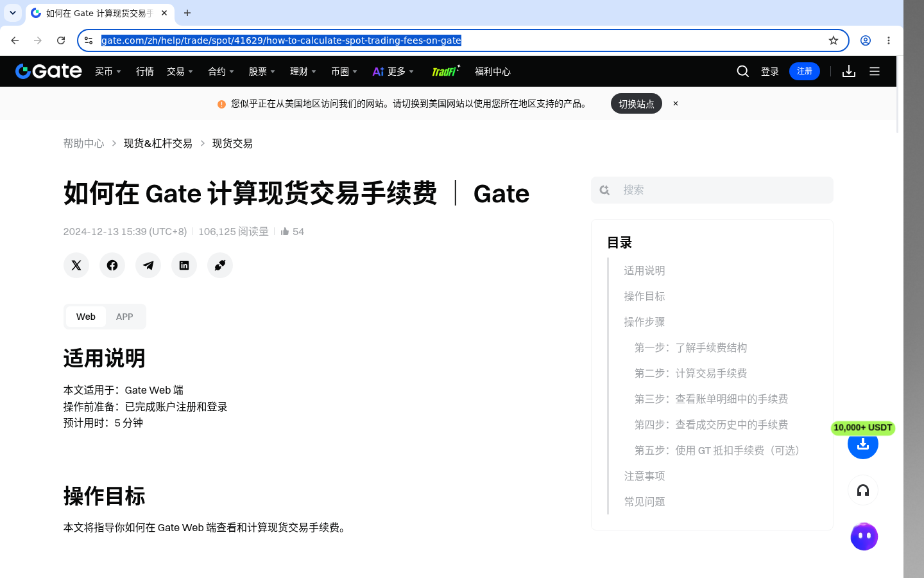Go back to the previous page
This screenshot has width=924, height=578.
point(15,40)
